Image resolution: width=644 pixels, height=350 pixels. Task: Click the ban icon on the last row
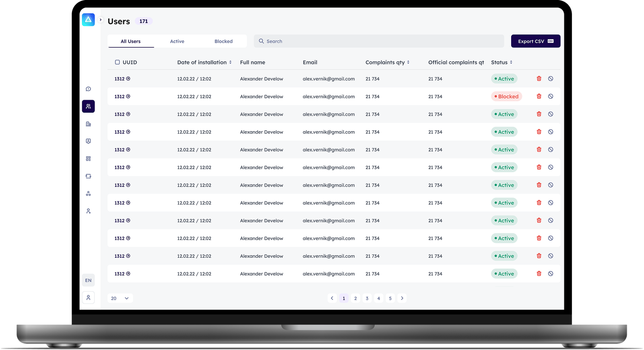551,273
